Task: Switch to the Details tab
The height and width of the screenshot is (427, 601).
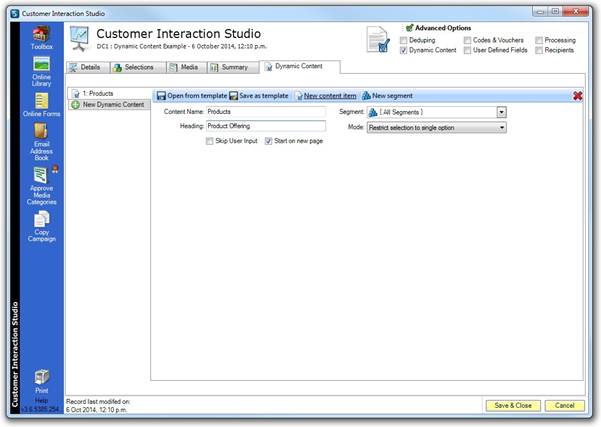Action: tap(88, 67)
